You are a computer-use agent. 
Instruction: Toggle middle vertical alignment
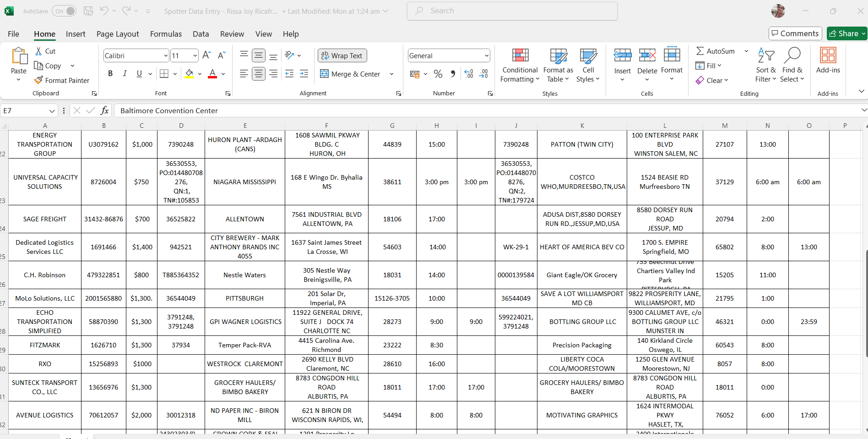(259, 55)
